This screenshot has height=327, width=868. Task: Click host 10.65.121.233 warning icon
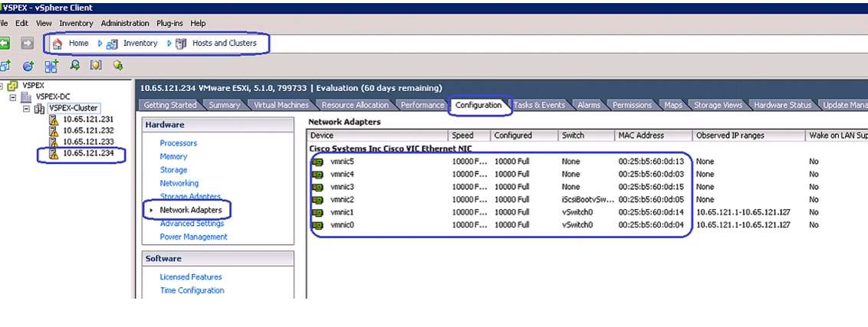(x=54, y=142)
